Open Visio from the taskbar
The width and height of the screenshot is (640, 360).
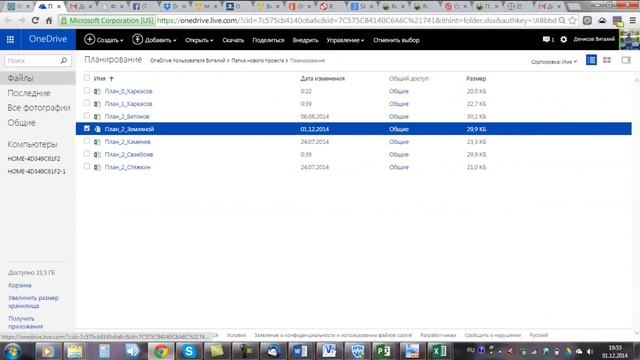pyautogui.click(x=328, y=351)
